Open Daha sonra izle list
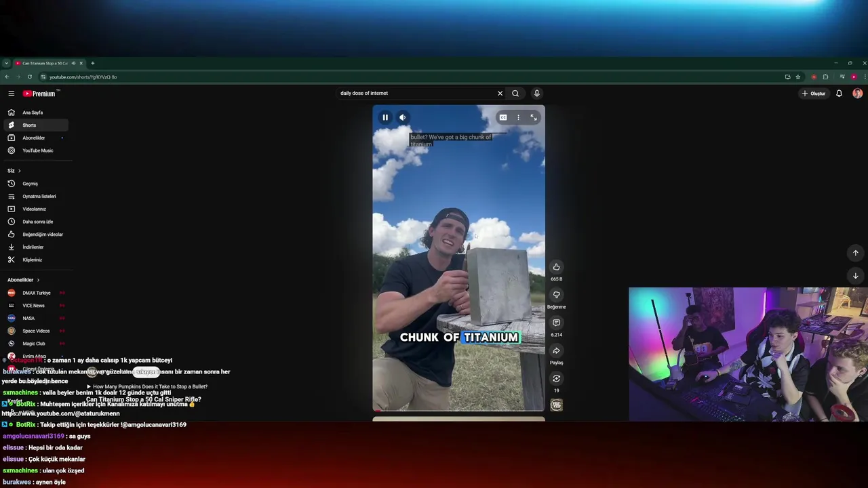This screenshot has height=488, width=868. pos(36,222)
